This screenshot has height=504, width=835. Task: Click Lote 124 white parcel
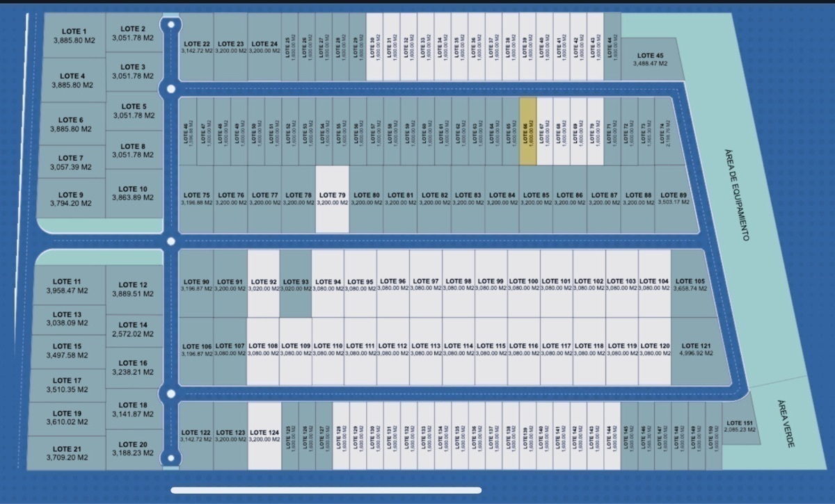click(x=264, y=436)
